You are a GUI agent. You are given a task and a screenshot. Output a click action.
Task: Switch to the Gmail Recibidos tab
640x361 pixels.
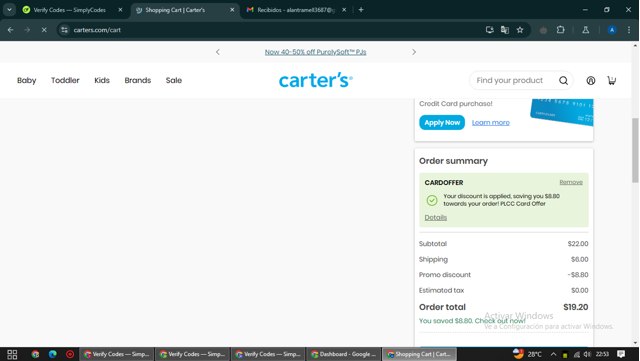296,10
